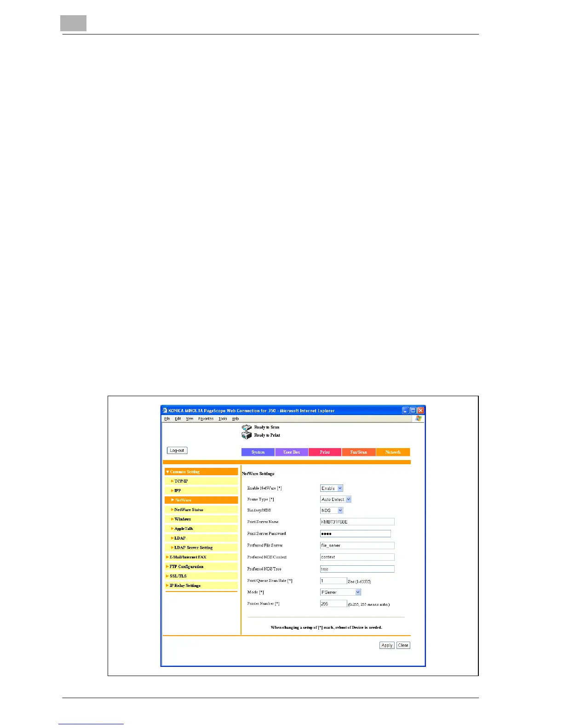Click the Preferred NDS Context field
The width and height of the screenshot is (563, 728).
[x=357, y=557]
